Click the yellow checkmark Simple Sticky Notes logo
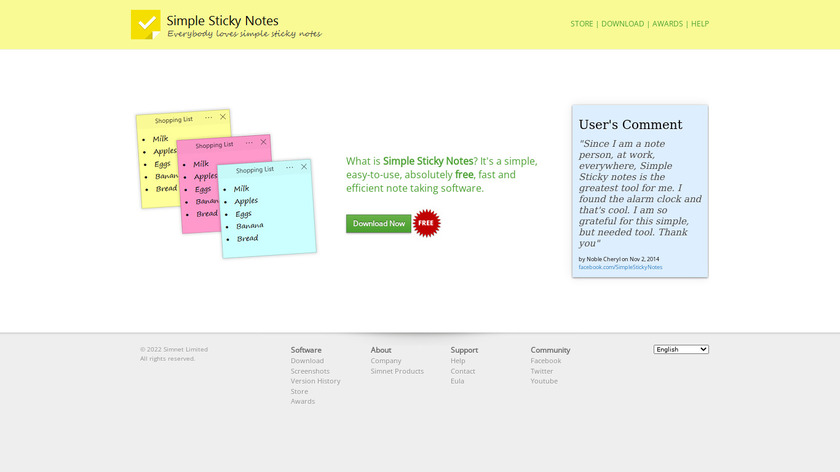840x472 pixels. pyautogui.click(x=146, y=24)
